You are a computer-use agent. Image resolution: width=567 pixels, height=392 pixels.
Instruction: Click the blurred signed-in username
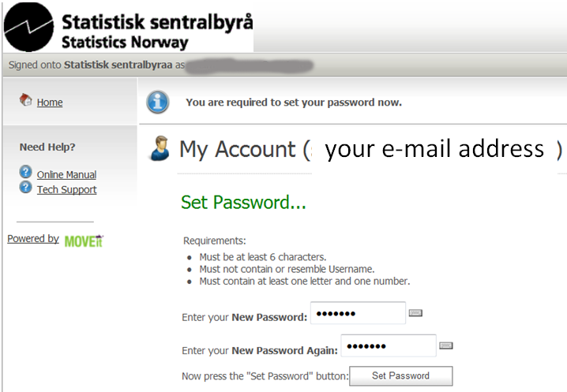pos(249,65)
